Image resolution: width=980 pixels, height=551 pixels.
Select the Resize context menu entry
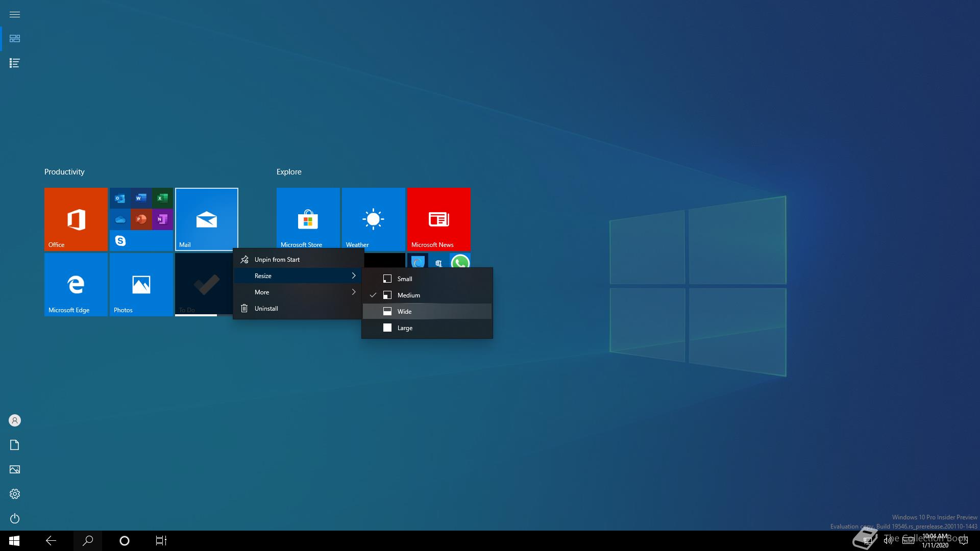pos(298,276)
